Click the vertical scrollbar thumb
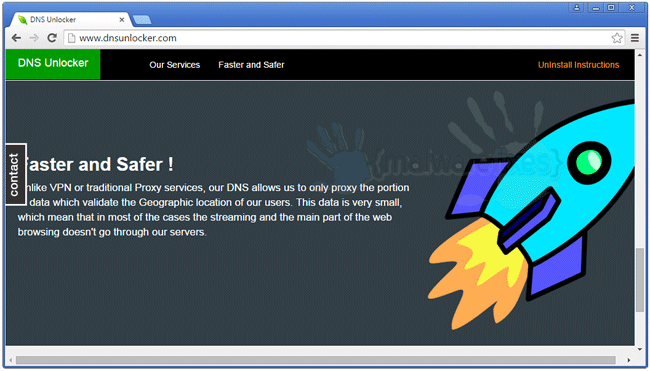Screen dimensions: 650x371 tap(640, 280)
